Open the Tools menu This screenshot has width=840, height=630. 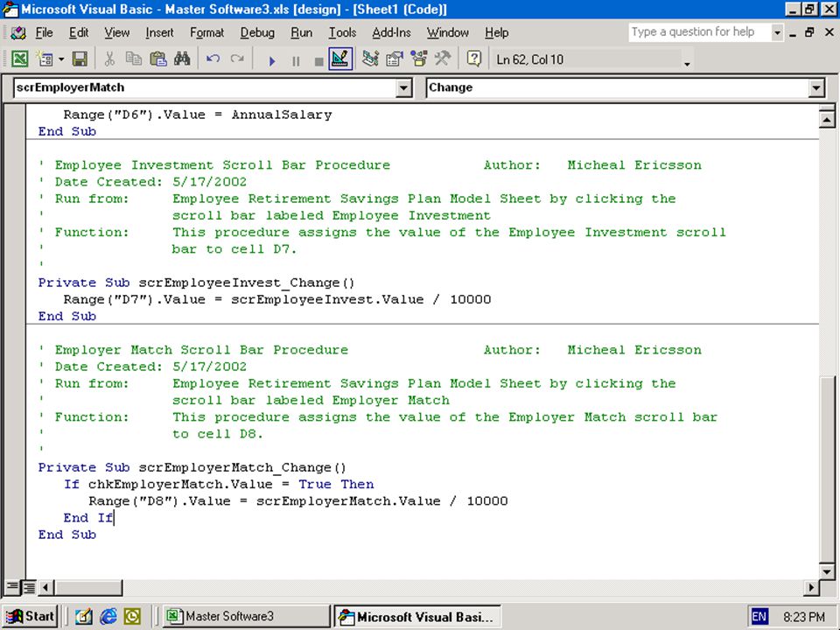click(x=342, y=32)
